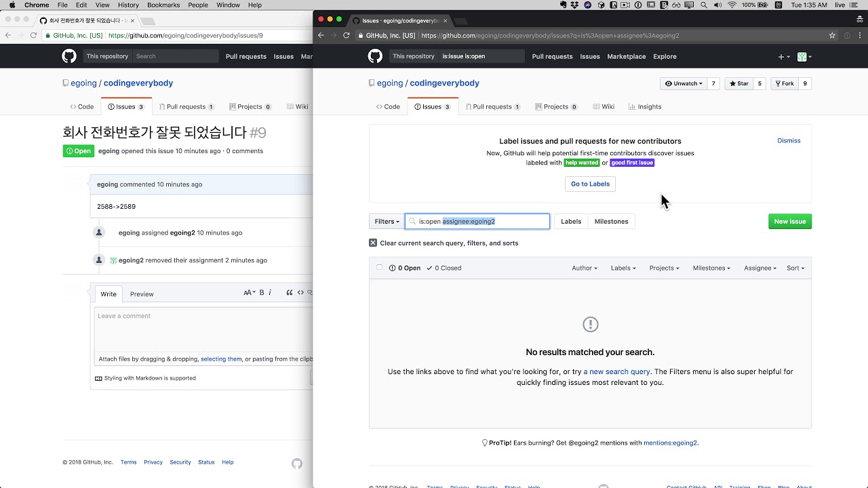This screenshot has width=868, height=488.
Task: Open the Wiki tab in front window
Action: tap(604, 106)
